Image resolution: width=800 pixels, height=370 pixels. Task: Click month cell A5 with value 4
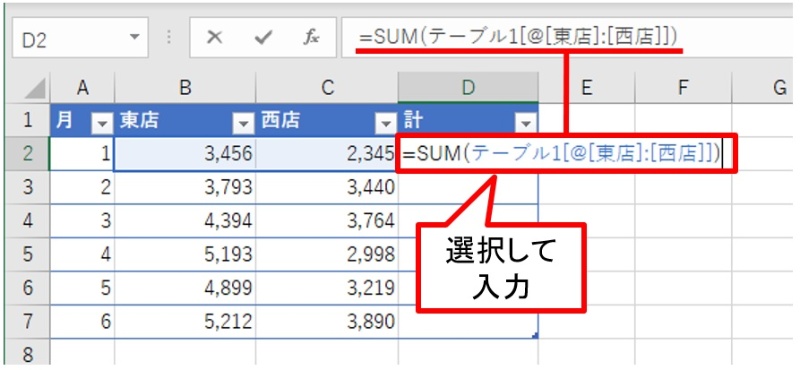click(83, 255)
